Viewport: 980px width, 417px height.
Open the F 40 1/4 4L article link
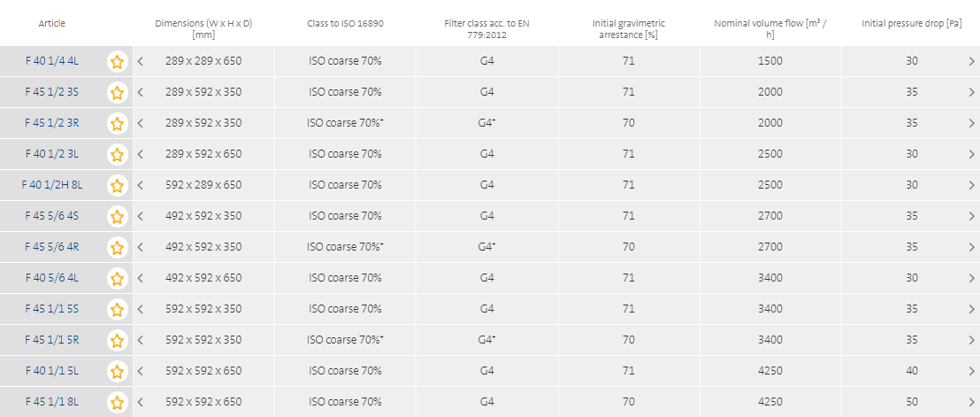(52, 61)
